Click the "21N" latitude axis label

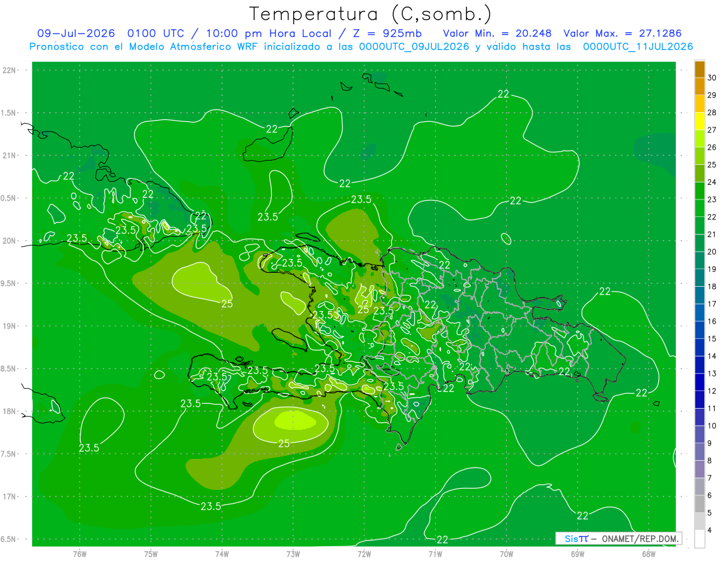tap(9, 155)
